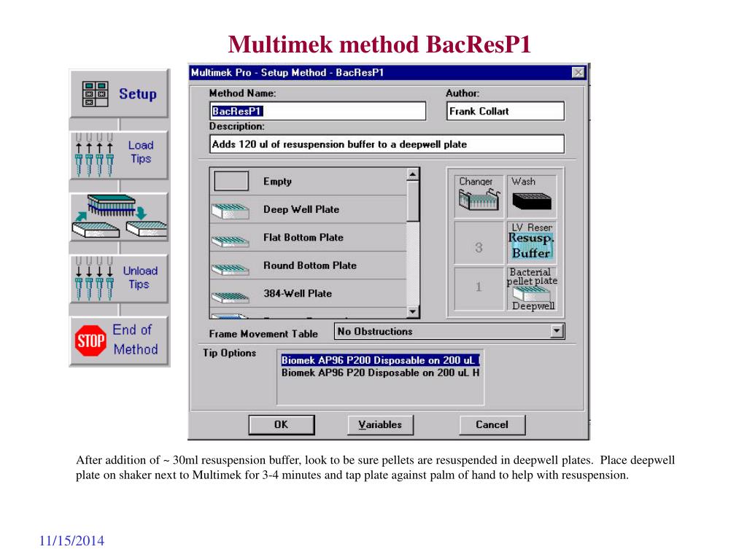Click the Author input field
This screenshot has width=747, height=560.
coord(505,111)
